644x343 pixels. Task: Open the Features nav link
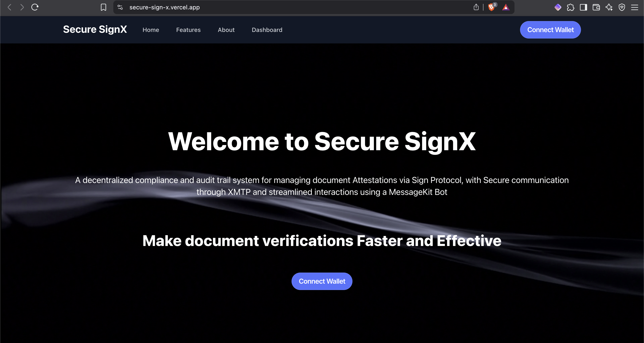188,30
